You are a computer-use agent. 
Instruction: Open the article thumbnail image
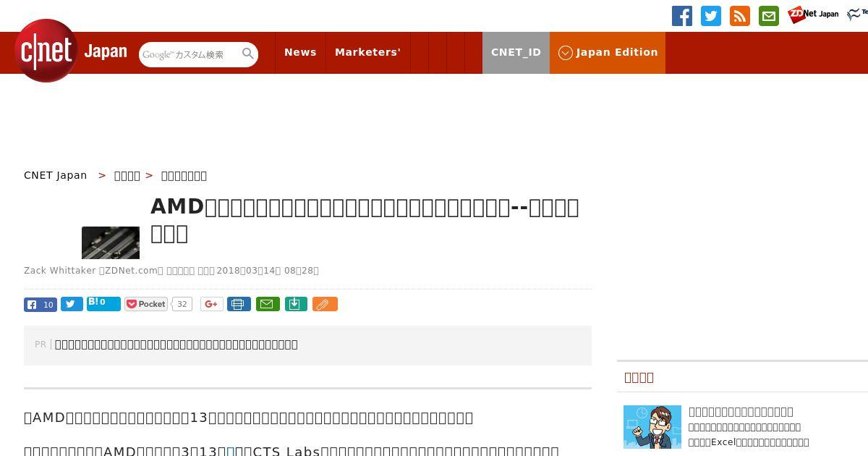tap(111, 242)
